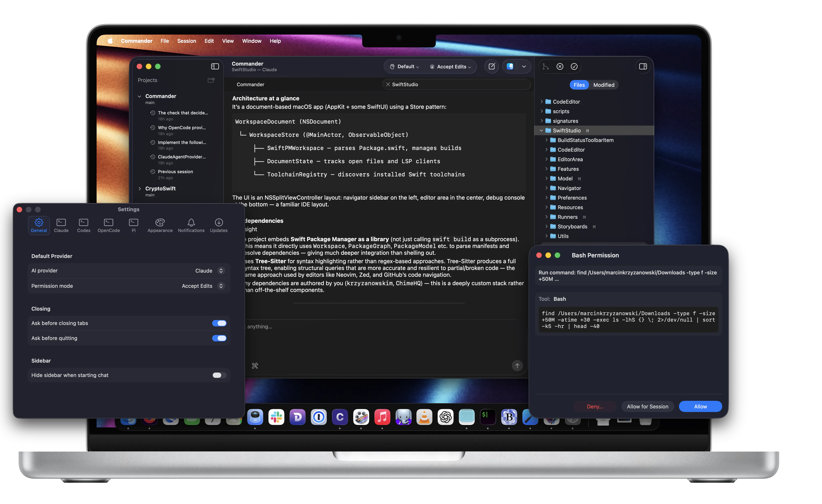Click the tools wrench icon below the chat input
Image resolution: width=822 pixels, height=504 pixels.
pos(255,366)
